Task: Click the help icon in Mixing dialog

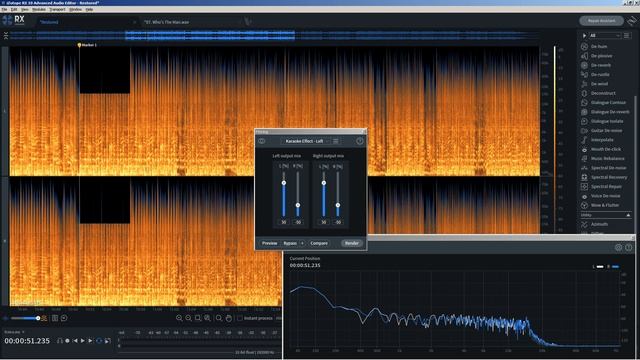Action: pyautogui.click(x=360, y=141)
